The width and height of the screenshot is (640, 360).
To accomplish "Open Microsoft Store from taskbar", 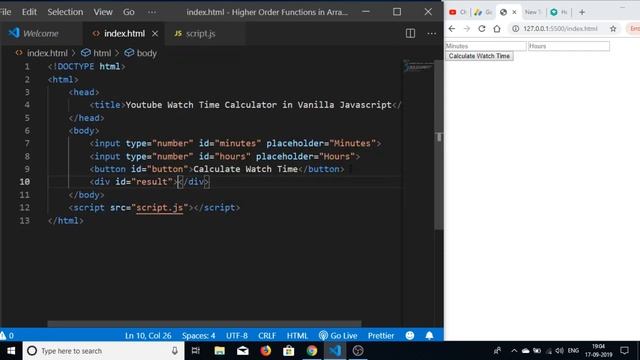I will 289,351.
